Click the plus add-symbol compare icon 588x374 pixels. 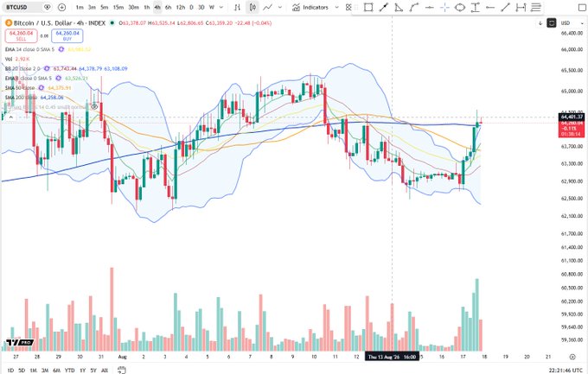pos(61,7)
